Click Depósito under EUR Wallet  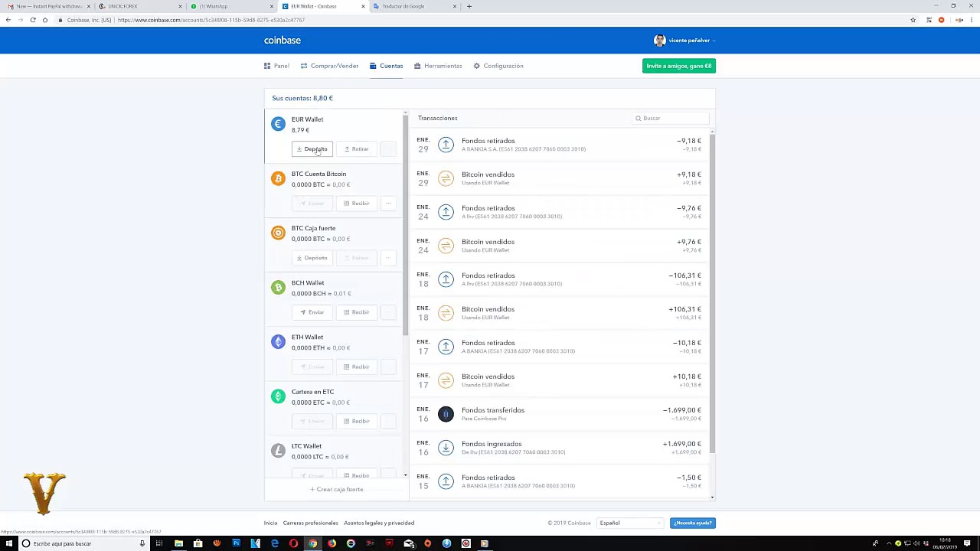312,149
